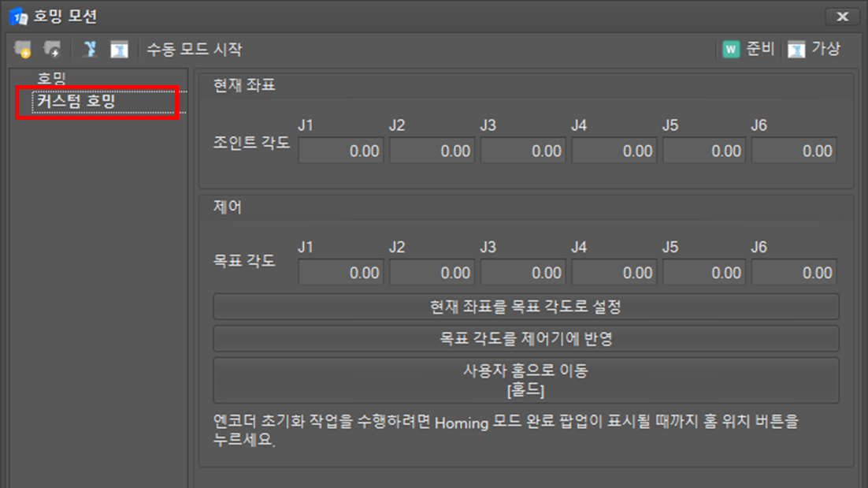
Task: Select 호밍 in the left list
Action: pyautogui.click(x=51, y=79)
